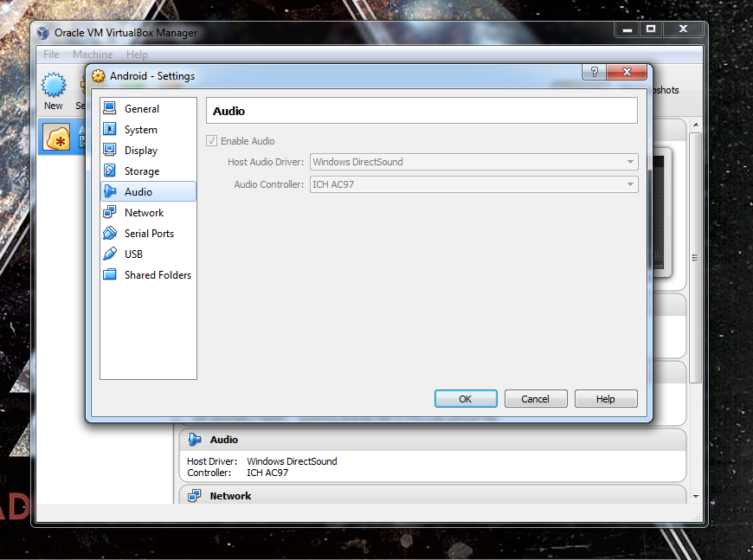Open the Host Audio Driver dropdown

click(474, 162)
